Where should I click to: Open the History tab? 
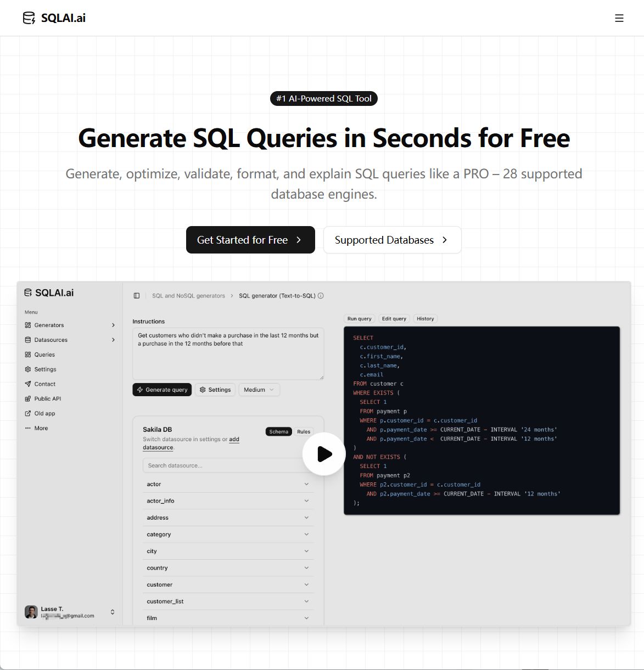[425, 319]
